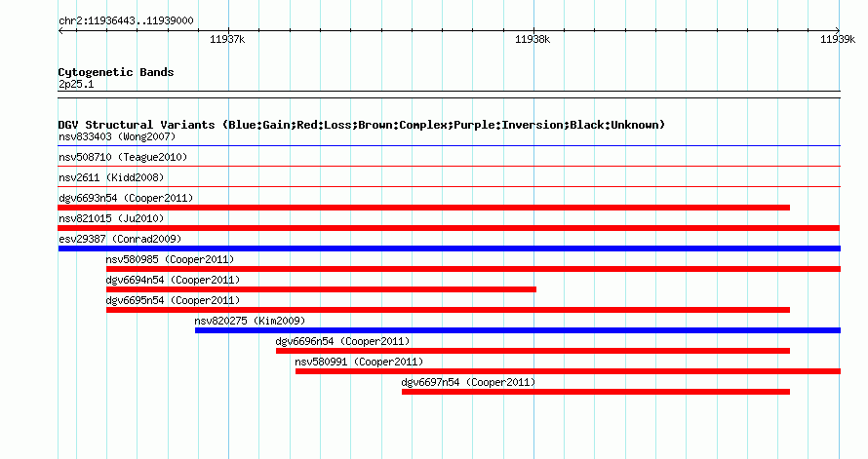Click the thin red nsv2611 loss line
868x459 pixels.
449,187
